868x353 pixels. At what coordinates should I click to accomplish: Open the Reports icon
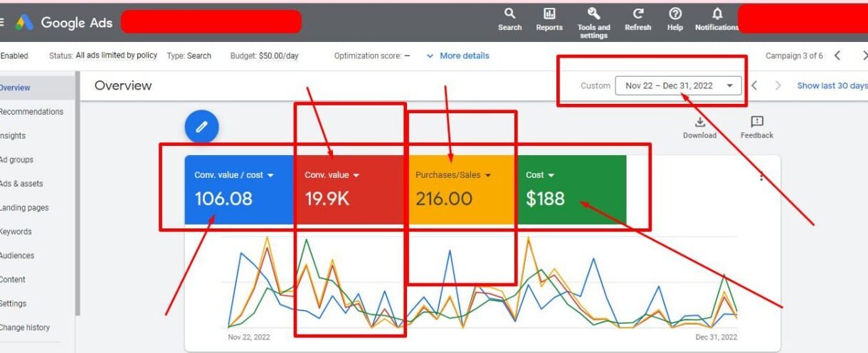549,14
